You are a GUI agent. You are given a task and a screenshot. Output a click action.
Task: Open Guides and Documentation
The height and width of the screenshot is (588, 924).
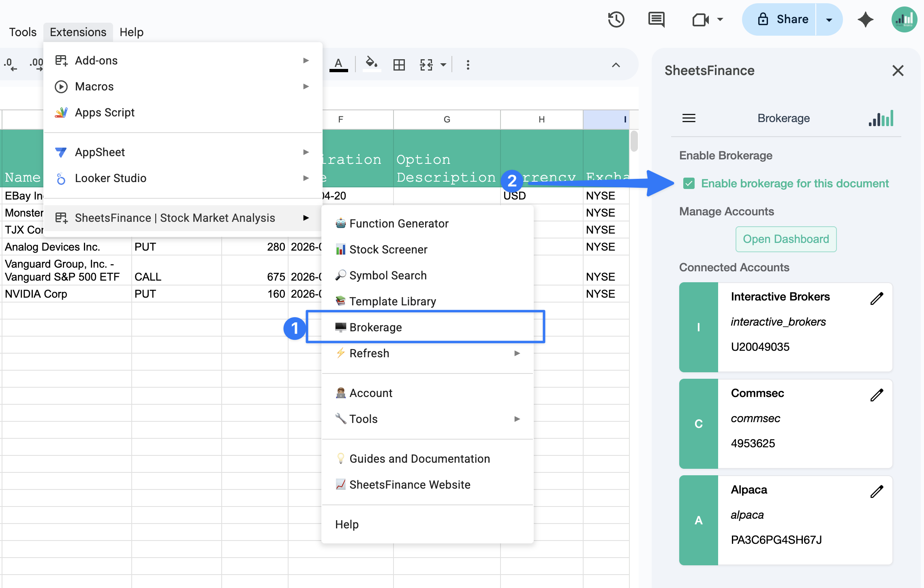tap(428, 459)
